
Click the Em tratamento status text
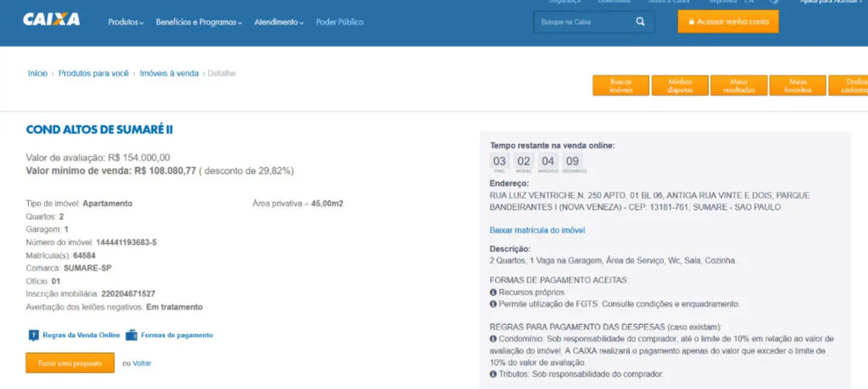point(174,307)
